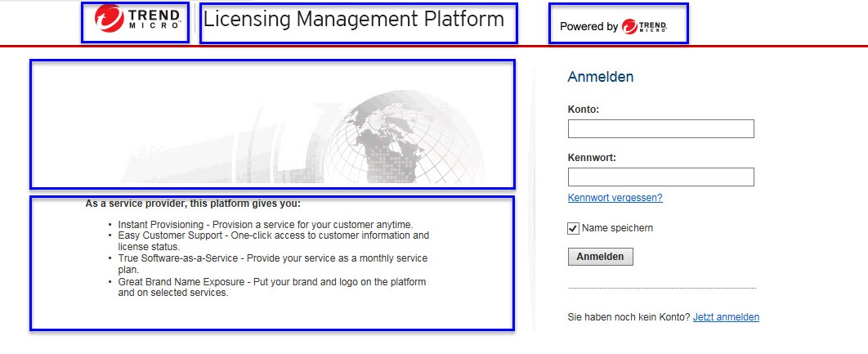
Task: Click the globe banner image
Action: click(x=272, y=123)
